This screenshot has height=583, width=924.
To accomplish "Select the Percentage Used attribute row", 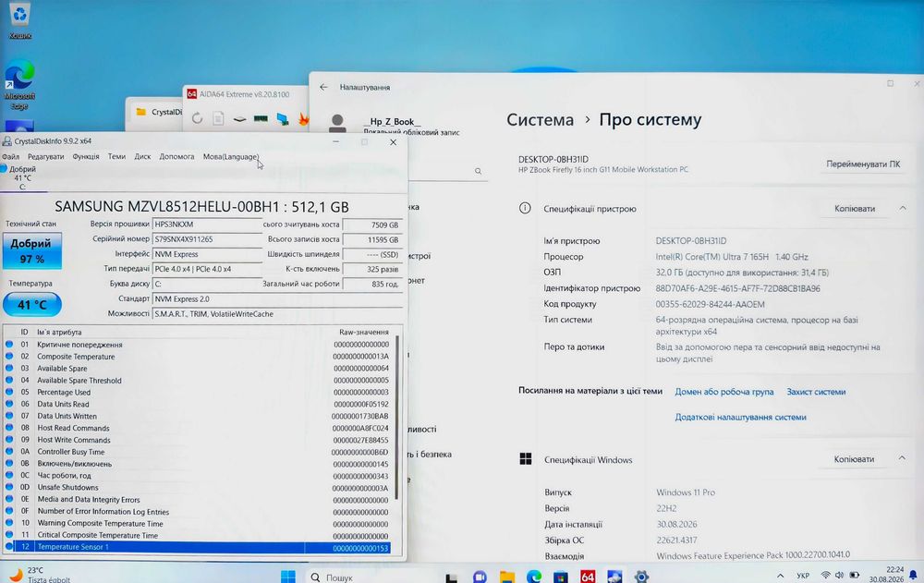I will click(198, 392).
